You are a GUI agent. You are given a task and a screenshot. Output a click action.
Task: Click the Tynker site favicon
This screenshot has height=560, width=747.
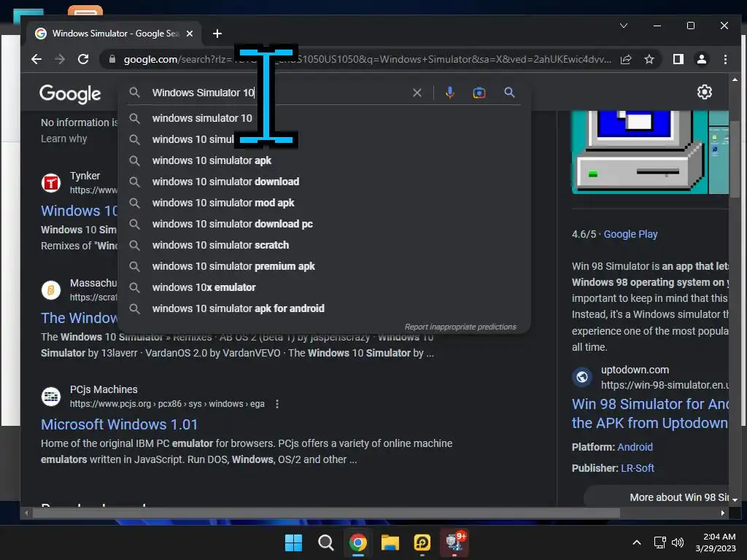[51, 183]
